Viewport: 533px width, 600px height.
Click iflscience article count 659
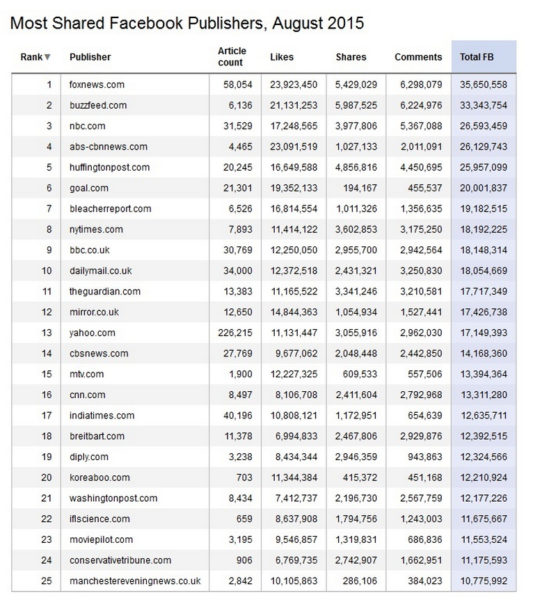click(x=244, y=518)
